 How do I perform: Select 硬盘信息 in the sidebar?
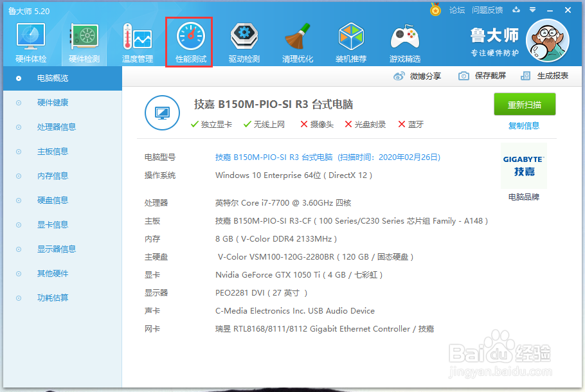pyautogui.click(x=63, y=200)
